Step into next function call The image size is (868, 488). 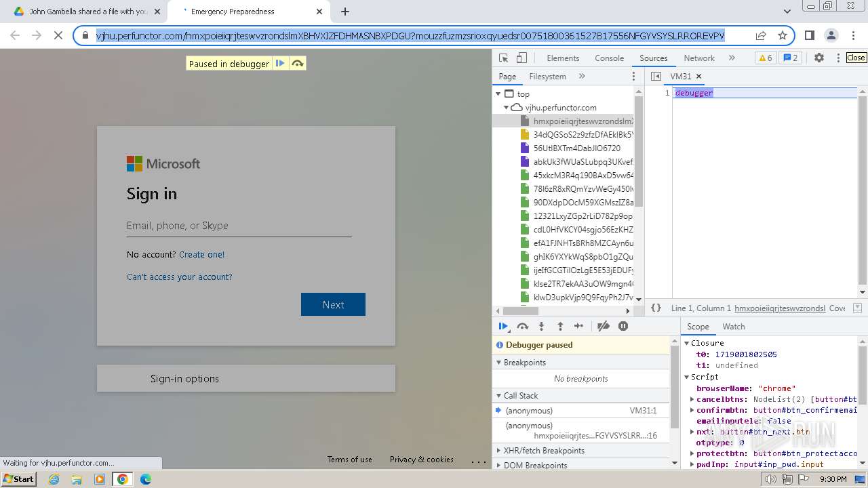(x=541, y=326)
